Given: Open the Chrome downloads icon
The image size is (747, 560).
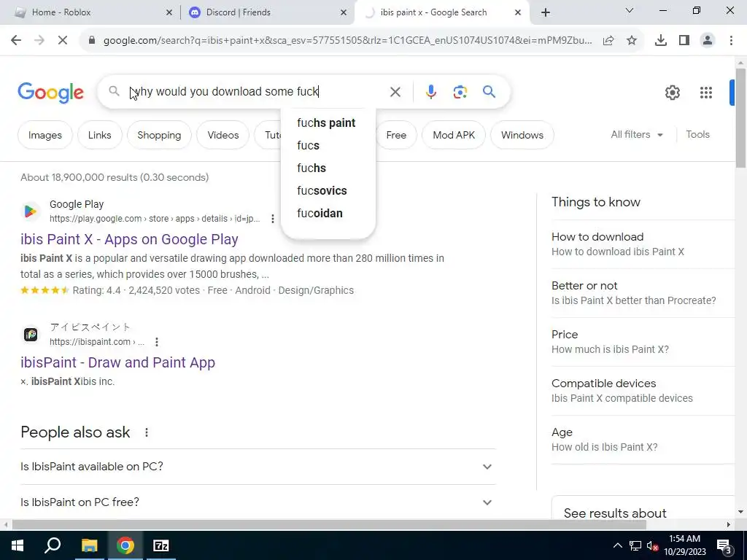Looking at the screenshot, I should click(661, 41).
